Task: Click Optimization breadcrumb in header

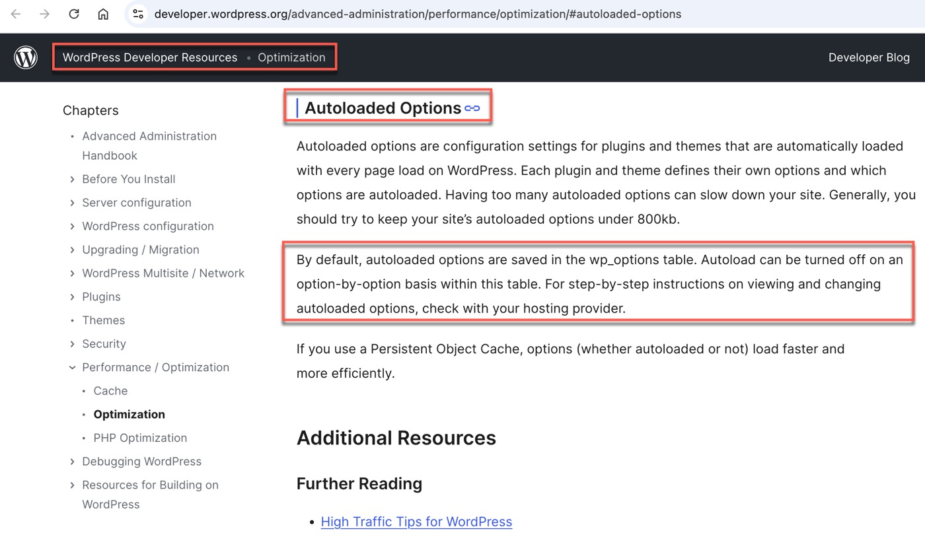Action: point(291,57)
